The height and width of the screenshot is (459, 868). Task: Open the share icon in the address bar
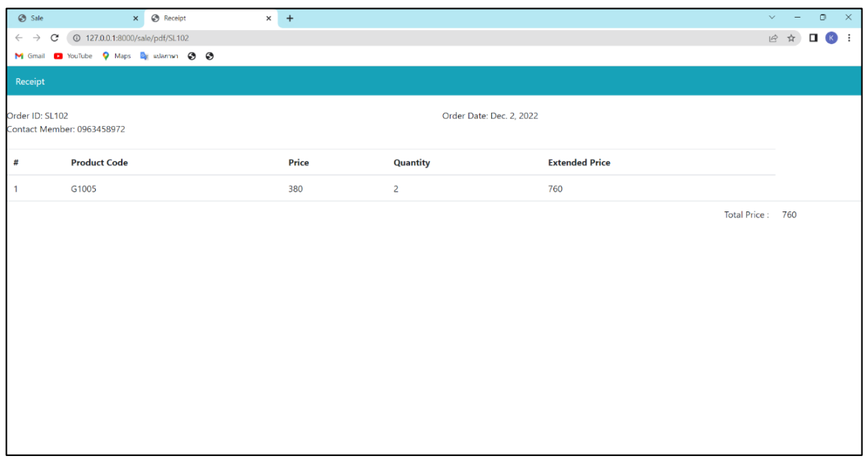pyautogui.click(x=774, y=37)
